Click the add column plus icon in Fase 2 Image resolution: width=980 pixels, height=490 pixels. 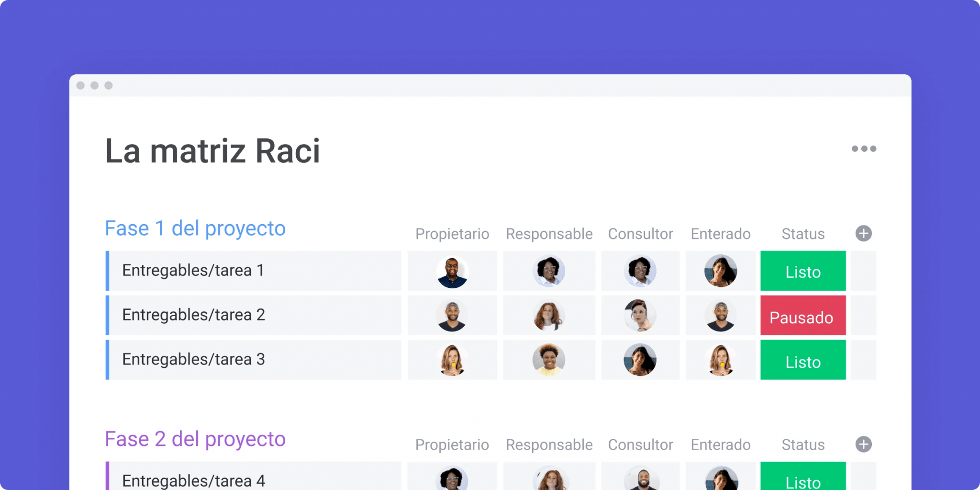(863, 444)
